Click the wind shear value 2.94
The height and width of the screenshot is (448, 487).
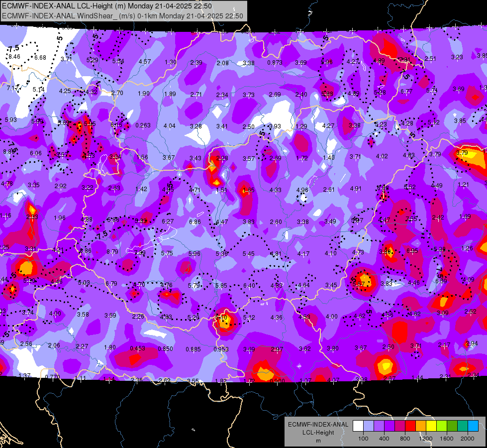tap(472, 343)
